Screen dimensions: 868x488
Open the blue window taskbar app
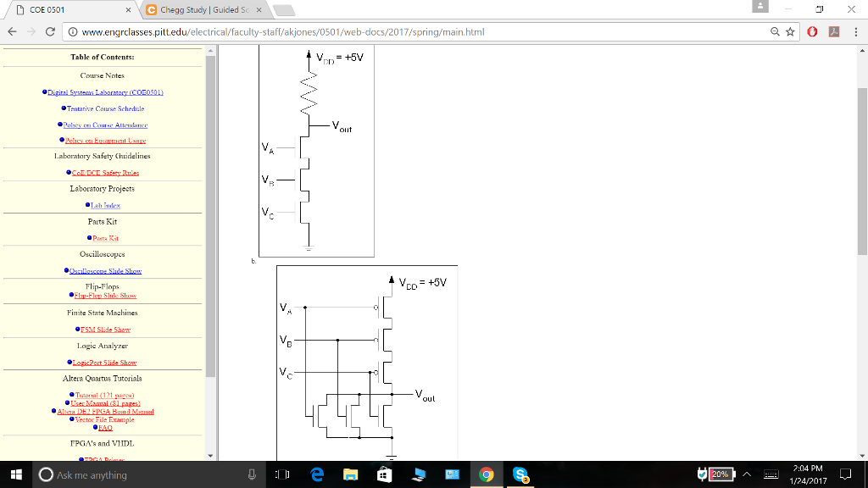pyautogui.click(x=453, y=474)
